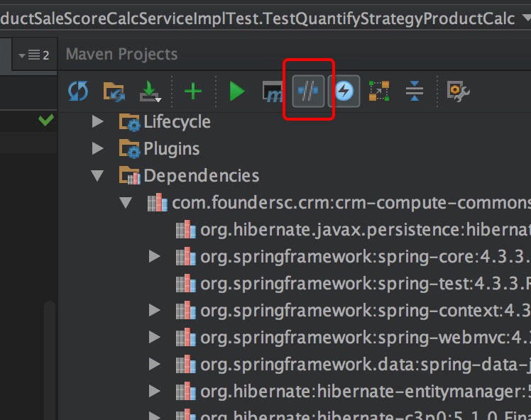Click the green checkmark inspection indicator
This screenshot has height=420, width=531.
[x=45, y=119]
